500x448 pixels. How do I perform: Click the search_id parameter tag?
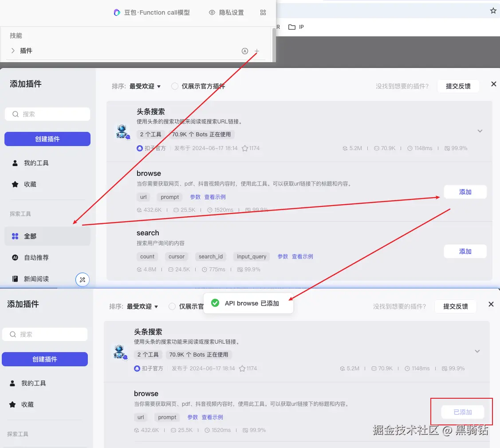click(x=210, y=256)
